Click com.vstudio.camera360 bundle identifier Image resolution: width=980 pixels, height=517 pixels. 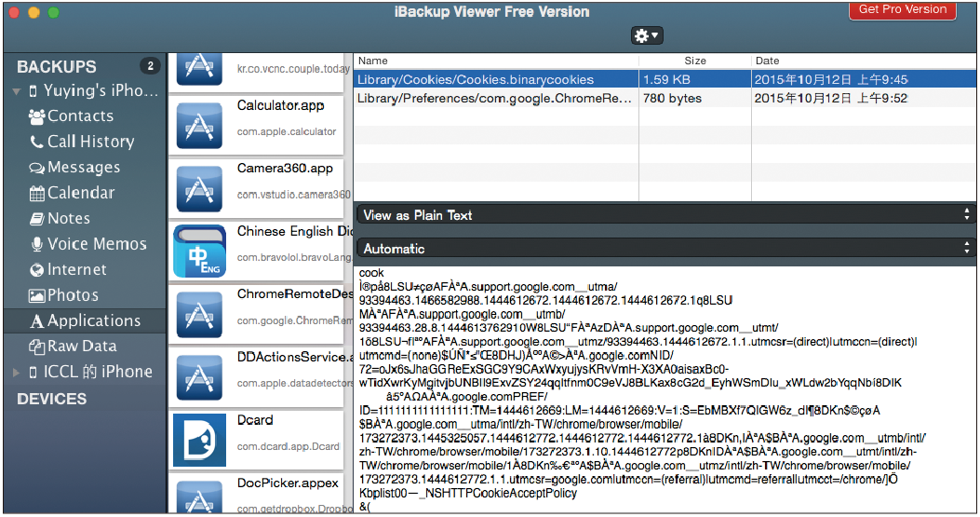tap(294, 195)
